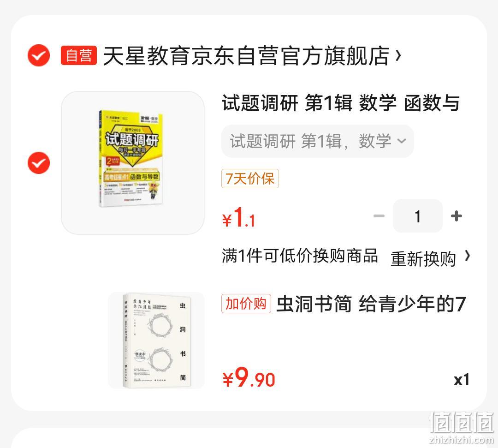This screenshot has height=448, width=498.
Task: Click 重新换购 to reselect add-on items
Action: 423,259
